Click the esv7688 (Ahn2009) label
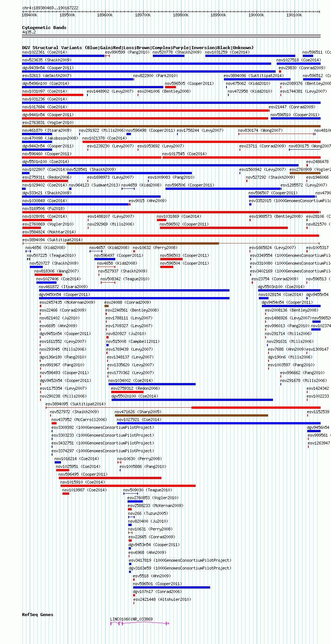331x644 pixels. coord(287,349)
